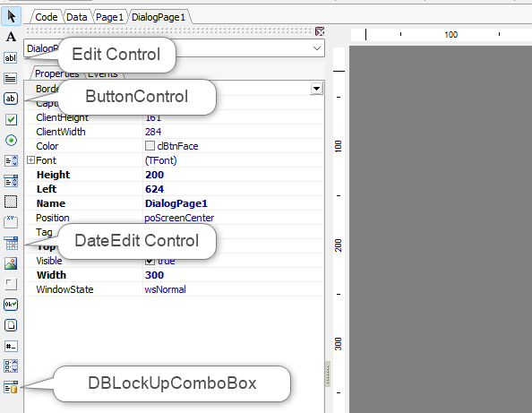Click the clBtnFace color swatch

pyautogui.click(x=150, y=146)
